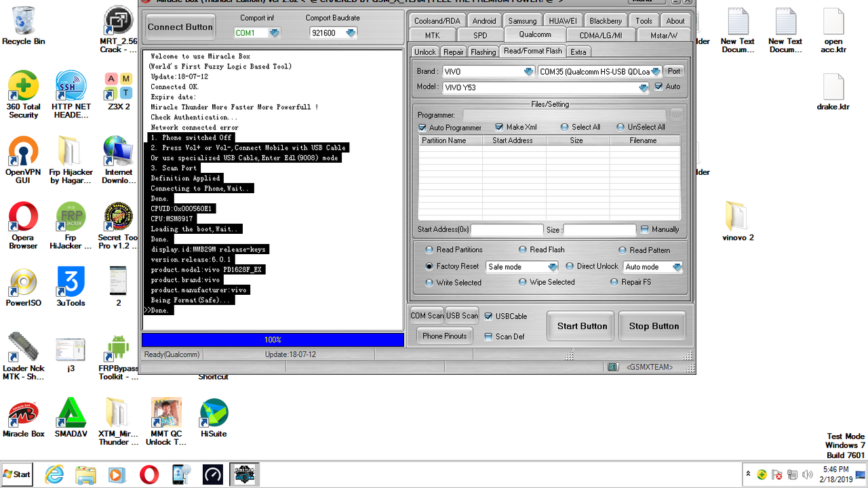
Task: Click the COM Scan button
Action: 427,315
